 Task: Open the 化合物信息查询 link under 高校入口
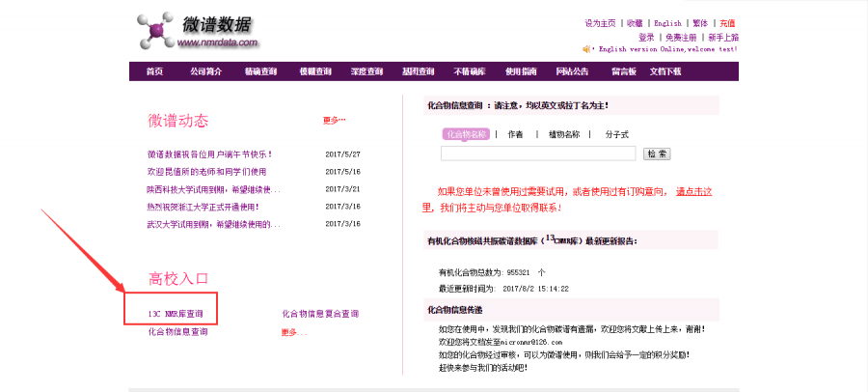(178, 333)
